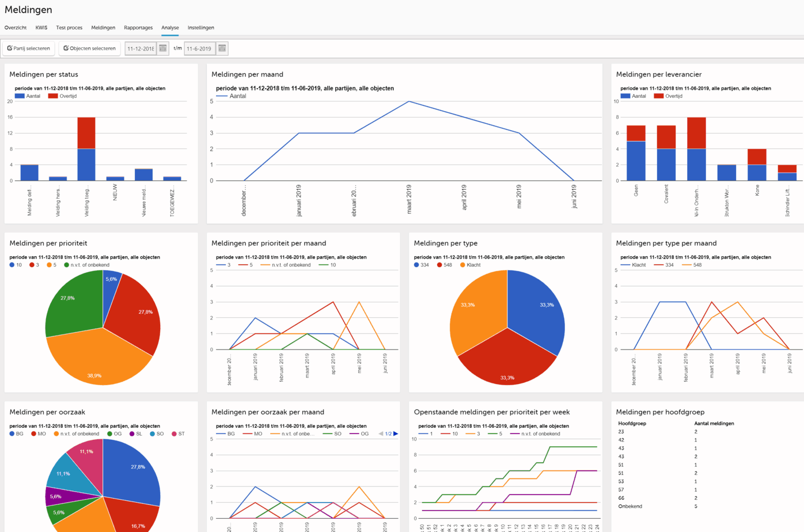The image size is (804, 532).
Task: Click green n.v.t. of onbekend legend in prioriteit pie
Action: [x=86, y=265]
